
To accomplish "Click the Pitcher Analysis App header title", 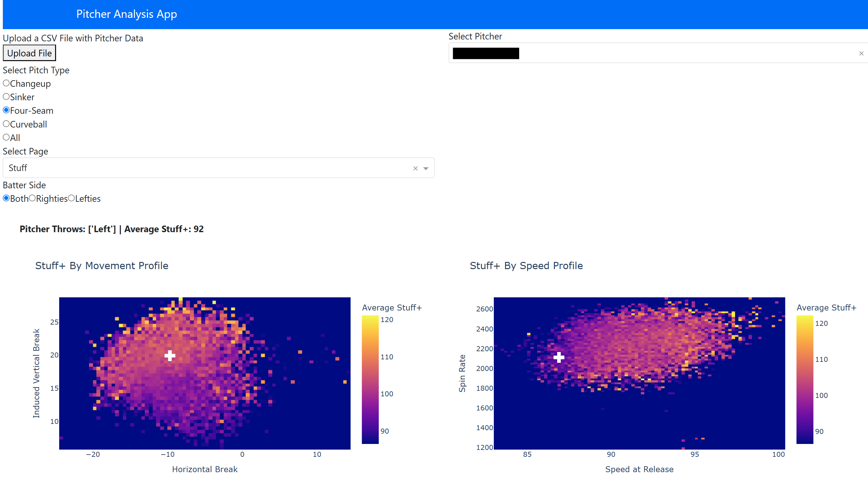I will (x=127, y=14).
